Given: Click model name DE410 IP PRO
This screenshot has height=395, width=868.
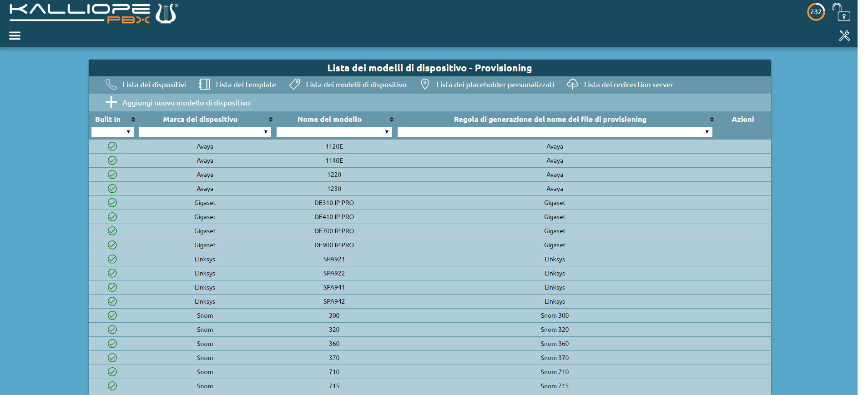Looking at the screenshot, I should point(334,217).
